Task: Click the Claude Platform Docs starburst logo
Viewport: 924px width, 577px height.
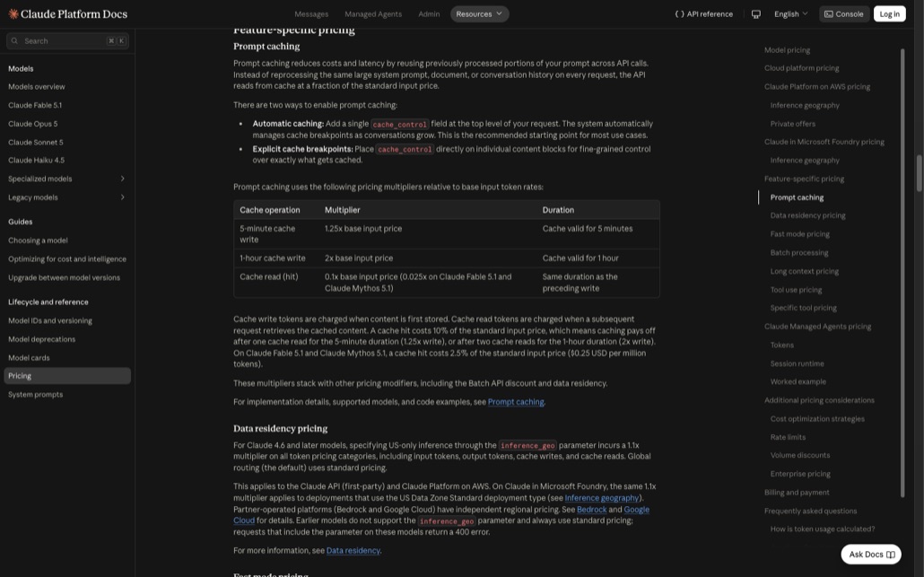Action: click(13, 13)
